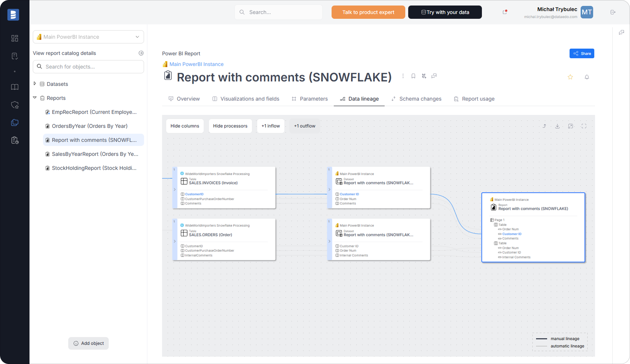This screenshot has height=364, width=630.
Task: Expand the Datasets tree section
Action: click(35, 84)
